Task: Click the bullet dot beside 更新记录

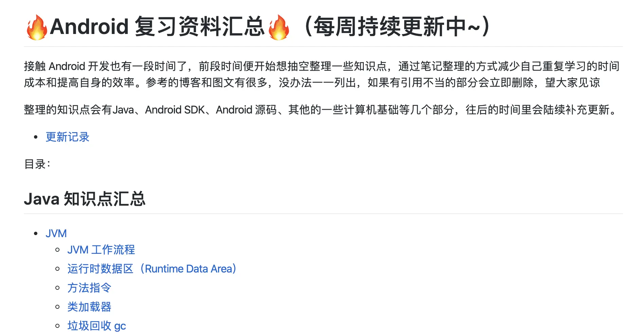Action: coord(36,137)
